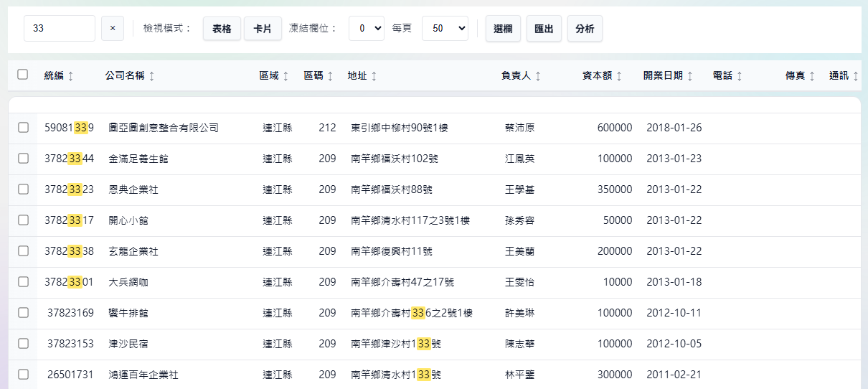Switch to 卡片 view mode
The height and width of the screenshot is (389, 868).
263,29
